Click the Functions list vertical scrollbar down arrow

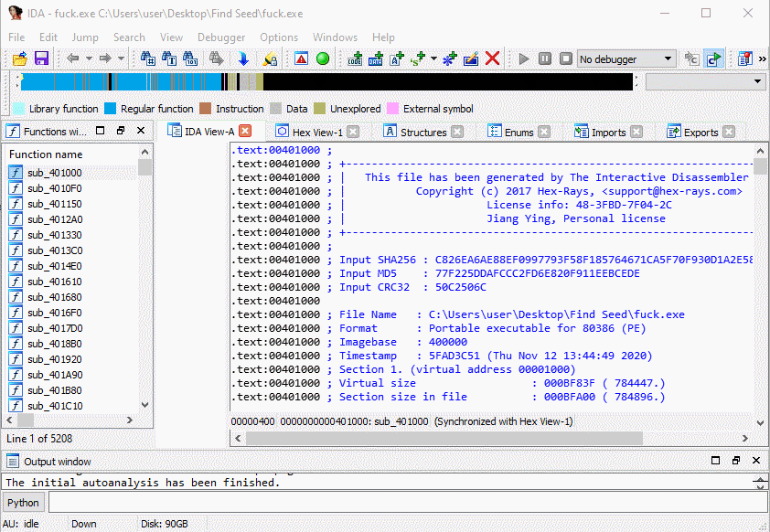click(144, 405)
